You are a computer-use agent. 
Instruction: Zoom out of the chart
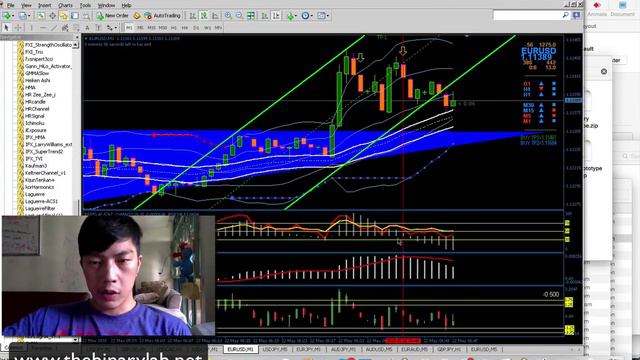239,16
